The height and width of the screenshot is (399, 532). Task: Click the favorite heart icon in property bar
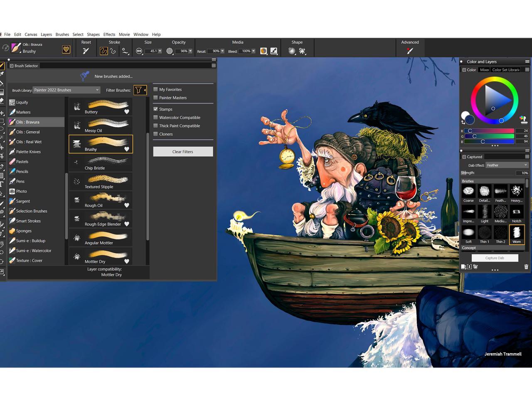(x=66, y=49)
